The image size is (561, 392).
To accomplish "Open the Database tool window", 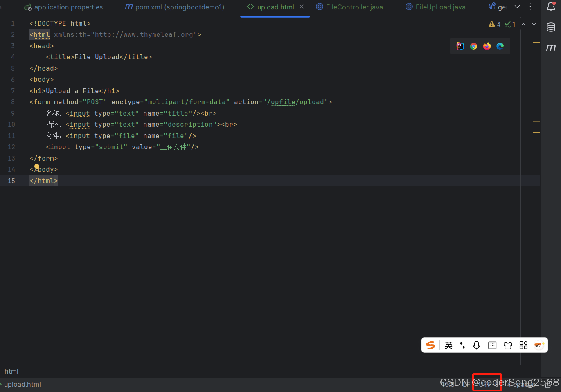I will tap(551, 27).
